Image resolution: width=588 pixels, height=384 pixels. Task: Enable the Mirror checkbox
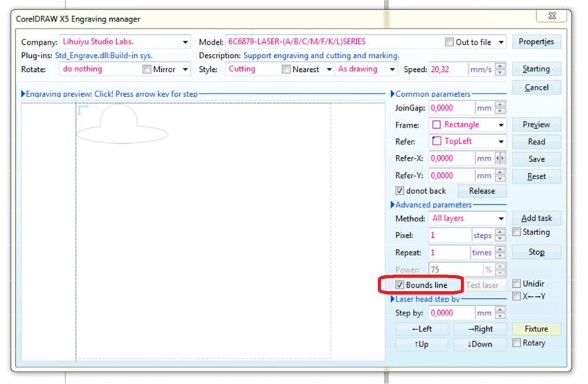147,69
